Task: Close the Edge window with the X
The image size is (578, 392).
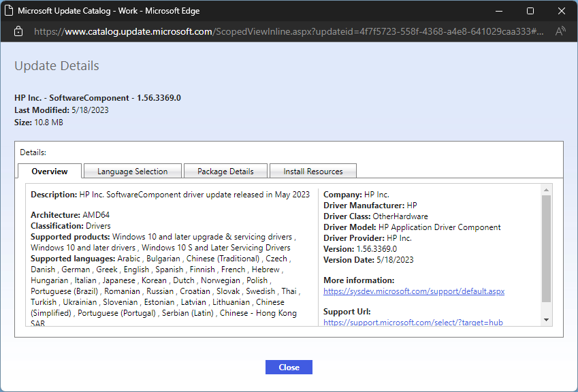Action: coord(561,11)
